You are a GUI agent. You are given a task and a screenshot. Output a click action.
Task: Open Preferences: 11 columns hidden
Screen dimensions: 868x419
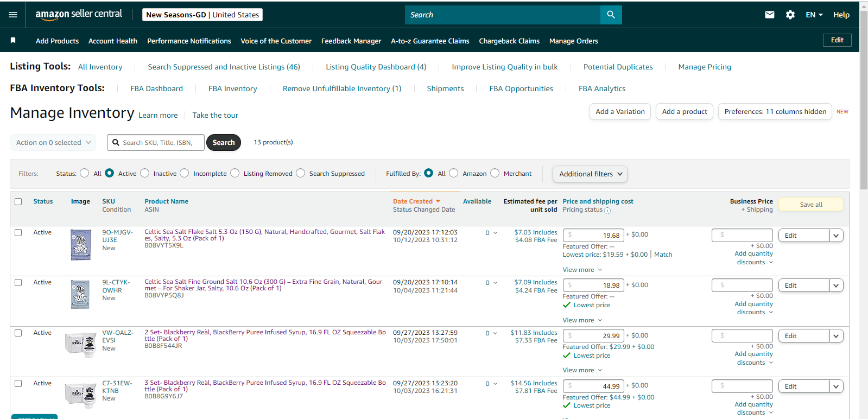775,111
